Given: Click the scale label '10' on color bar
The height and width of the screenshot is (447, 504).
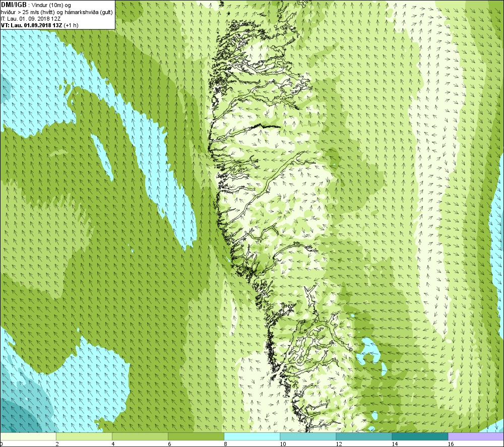Looking at the screenshot, I should (x=283, y=444).
